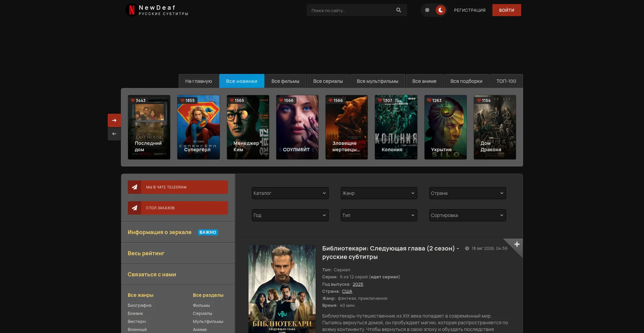The image size is (644, 333).
Task: Open the Каталог dropdown
Action: (290, 193)
